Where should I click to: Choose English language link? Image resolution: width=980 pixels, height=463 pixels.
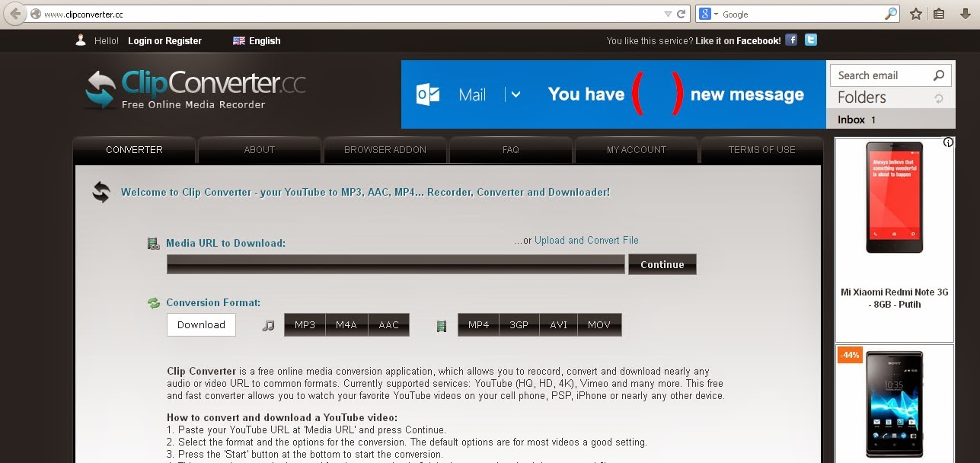(265, 41)
